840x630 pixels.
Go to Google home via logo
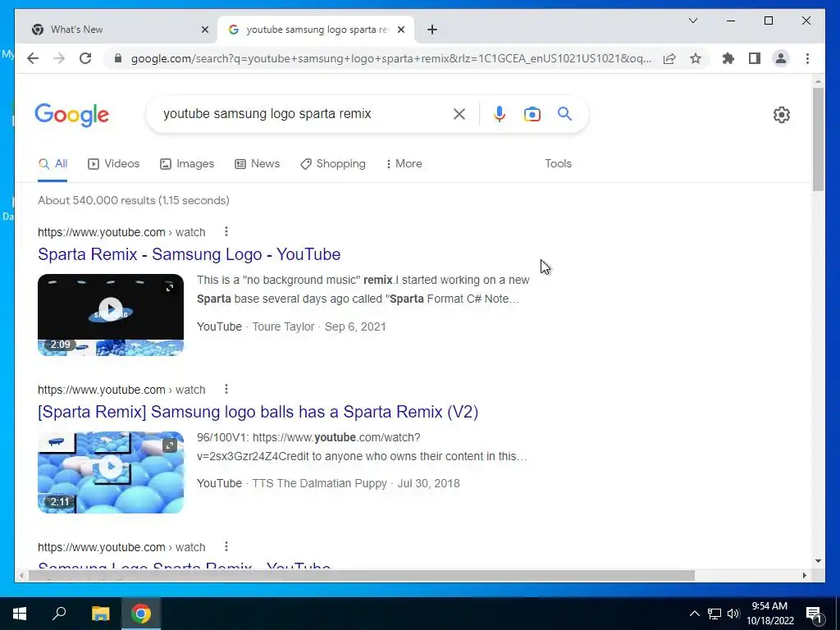coord(72,115)
